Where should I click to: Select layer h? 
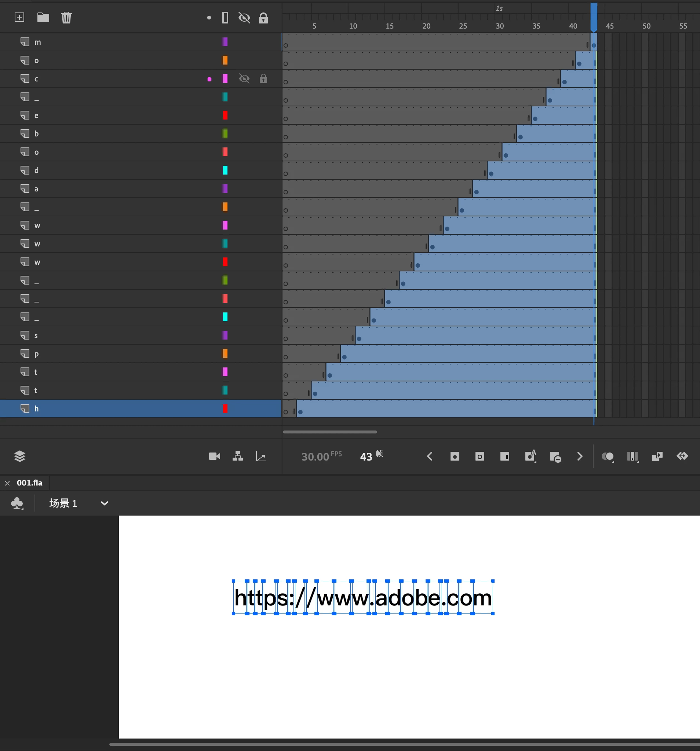point(141,409)
